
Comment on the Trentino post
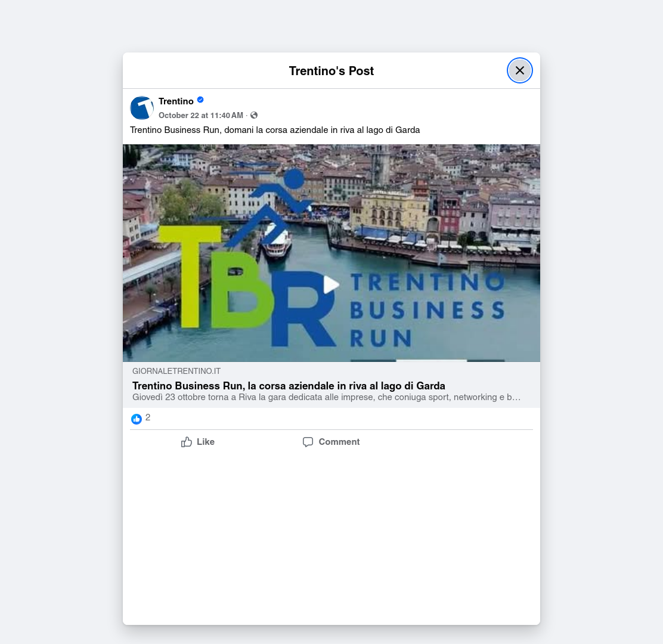click(331, 442)
